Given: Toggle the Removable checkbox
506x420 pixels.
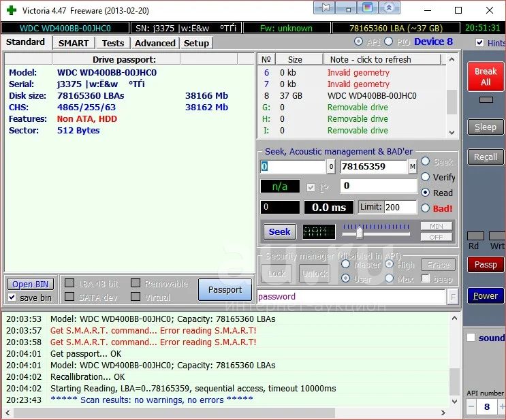Looking at the screenshot, I should point(136,283).
